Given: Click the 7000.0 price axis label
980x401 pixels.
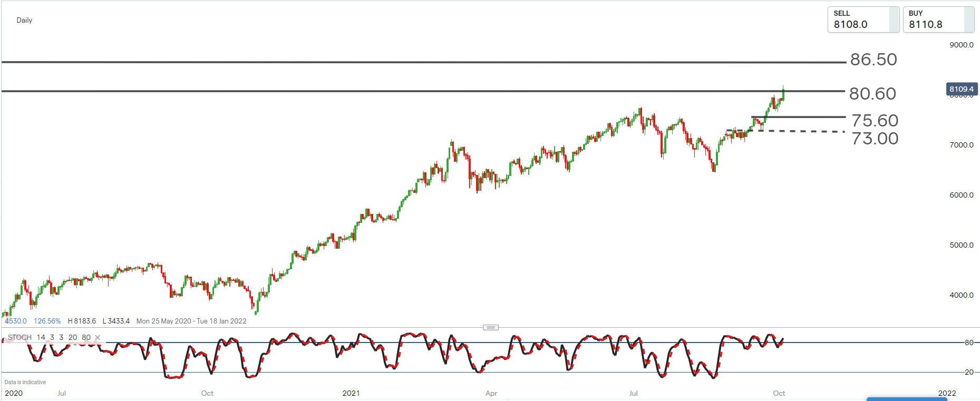Looking at the screenshot, I should click(x=962, y=145).
